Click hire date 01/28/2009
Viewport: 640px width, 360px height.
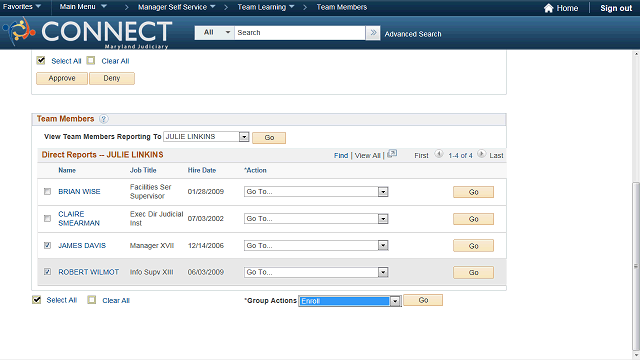206,191
